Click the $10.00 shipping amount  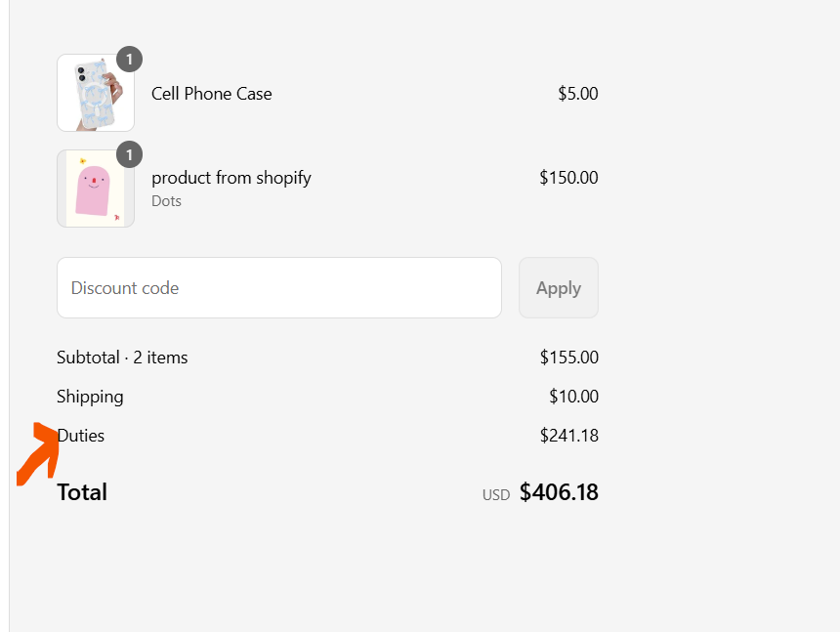573,397
